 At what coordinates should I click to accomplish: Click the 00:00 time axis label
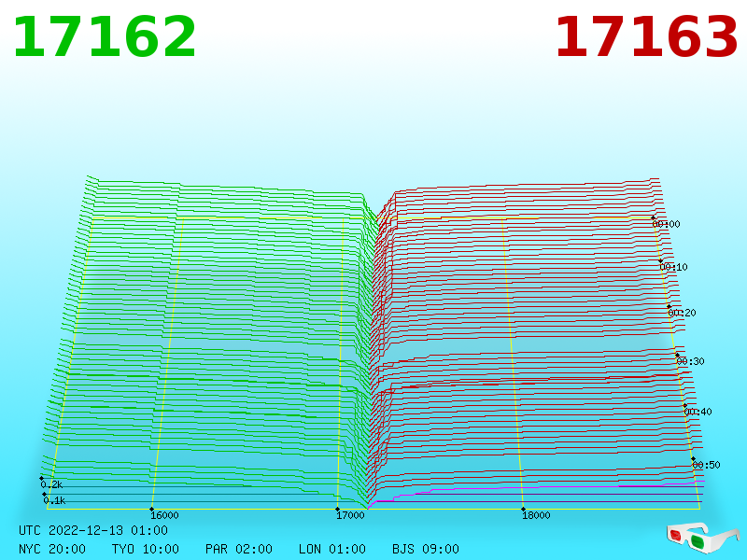coord(666,224)
